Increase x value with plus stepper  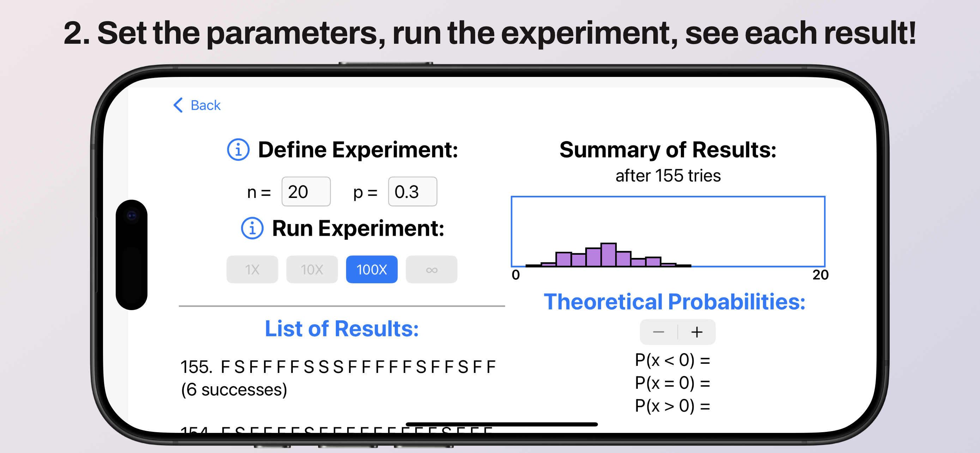[697, 332]
